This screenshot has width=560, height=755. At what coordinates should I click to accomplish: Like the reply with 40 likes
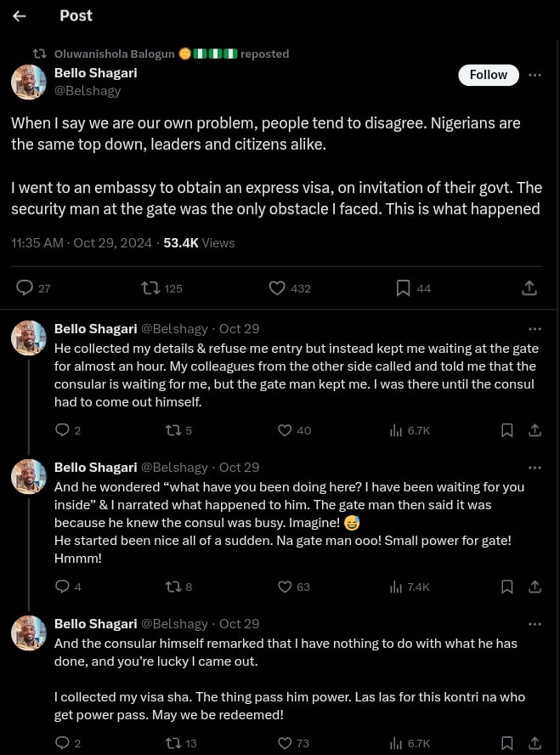[286, 430]
